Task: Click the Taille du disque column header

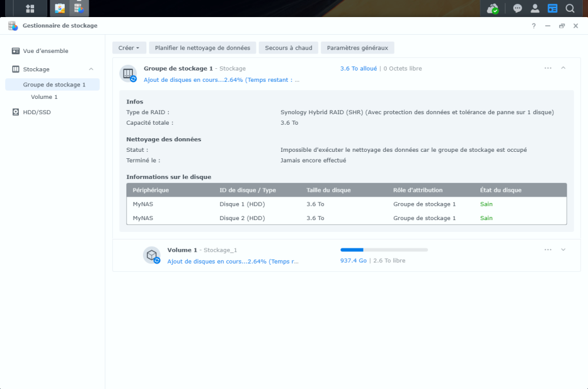Action: tap(329, 190)
